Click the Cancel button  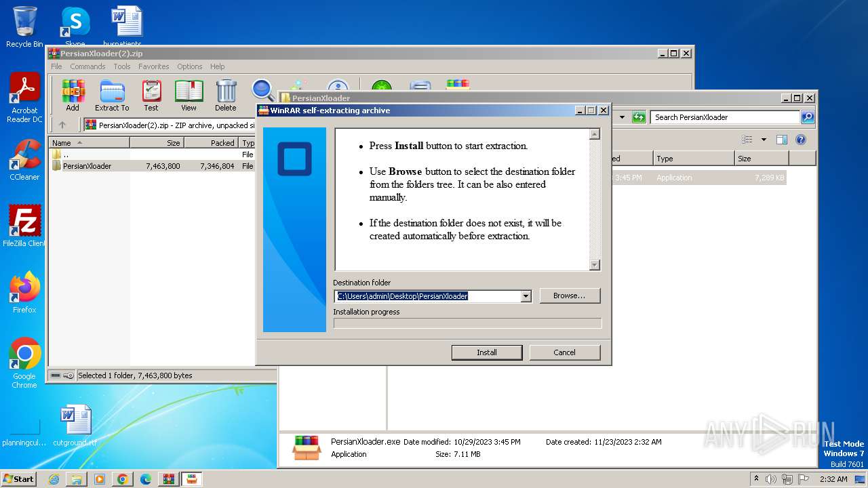coord(564,352)
